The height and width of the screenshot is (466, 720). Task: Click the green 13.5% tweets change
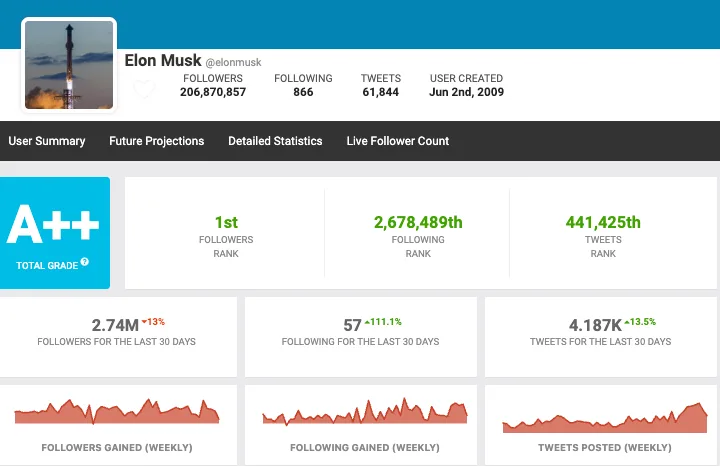[x=640, y=322]
